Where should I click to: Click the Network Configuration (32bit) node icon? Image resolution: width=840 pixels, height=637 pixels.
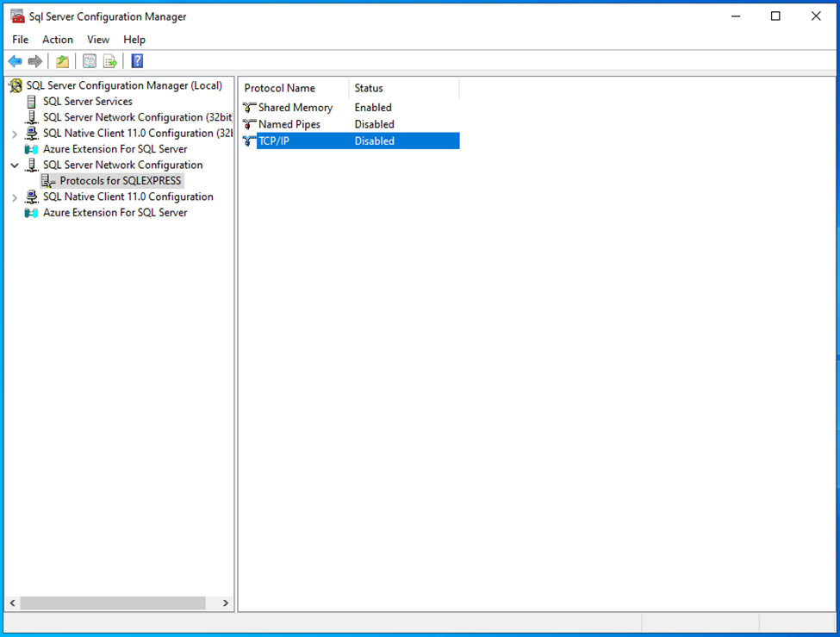32,117
